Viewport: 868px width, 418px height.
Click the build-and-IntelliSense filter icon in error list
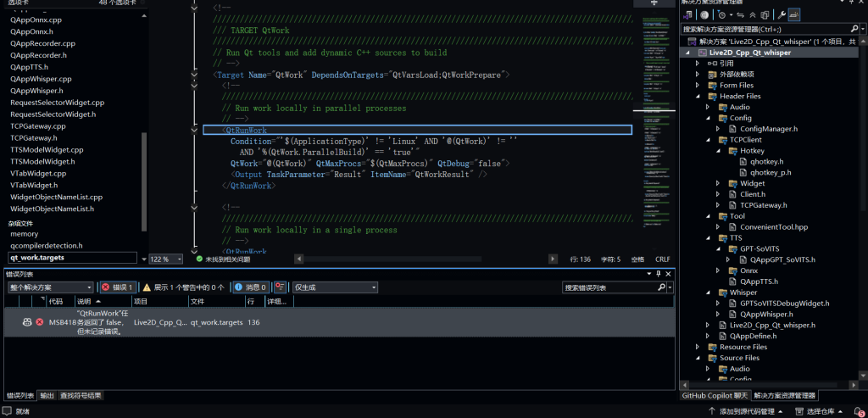279,287
